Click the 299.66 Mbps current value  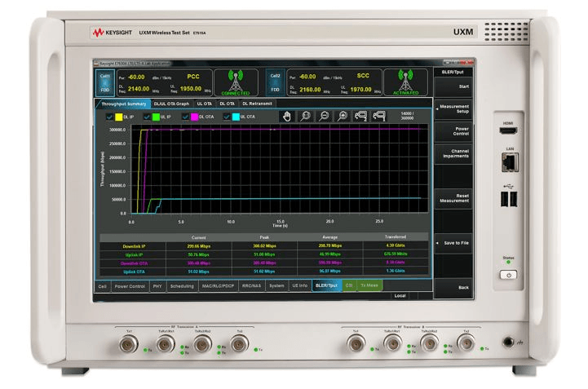coord(199,246)
